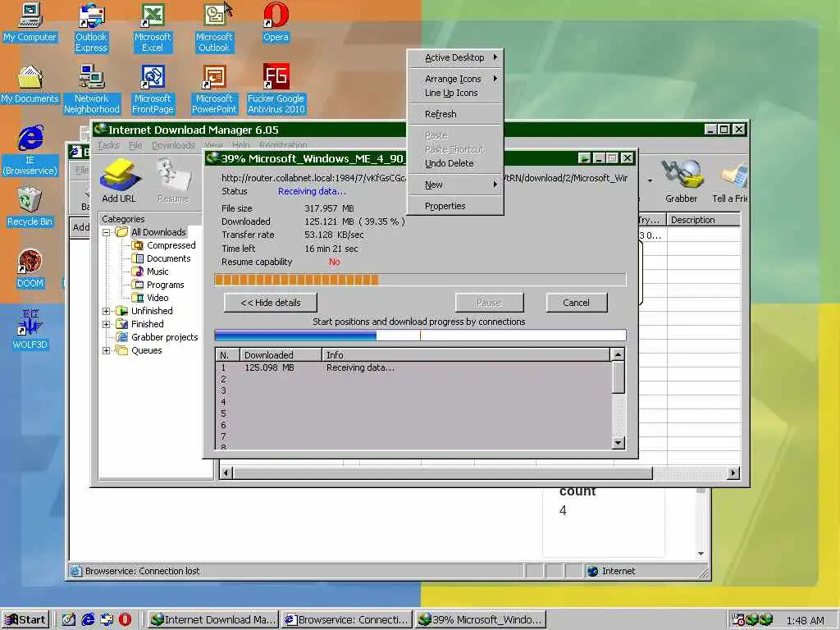Open My Documents folder icon
This screenshot has height=630, width=840.
[30, 84]
